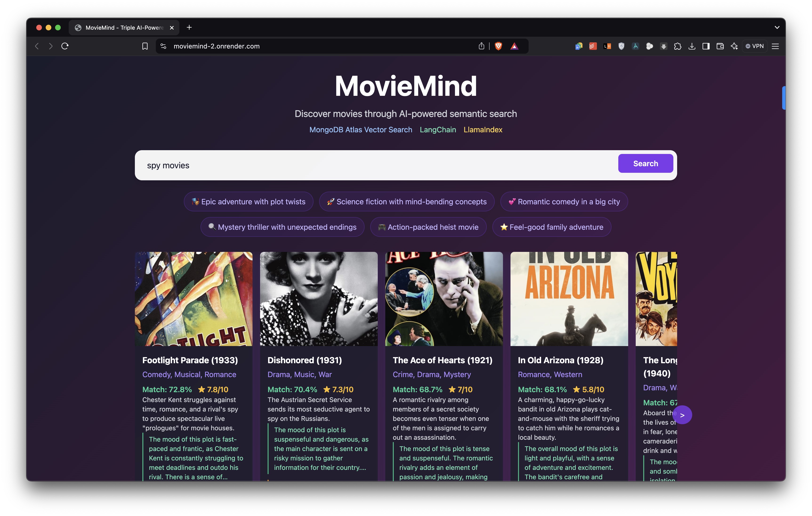Open the Brave Wallet icon

click(x=720, y=46)
